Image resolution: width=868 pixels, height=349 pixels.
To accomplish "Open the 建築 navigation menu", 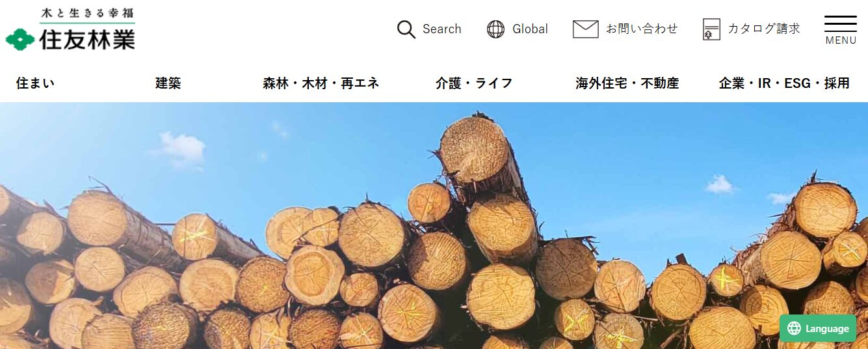I will (168, 83).
